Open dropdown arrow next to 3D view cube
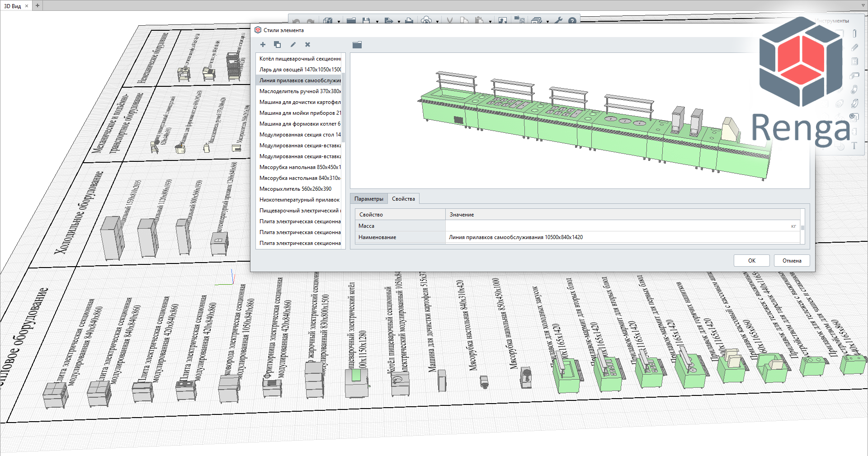 tap(339, 21)
